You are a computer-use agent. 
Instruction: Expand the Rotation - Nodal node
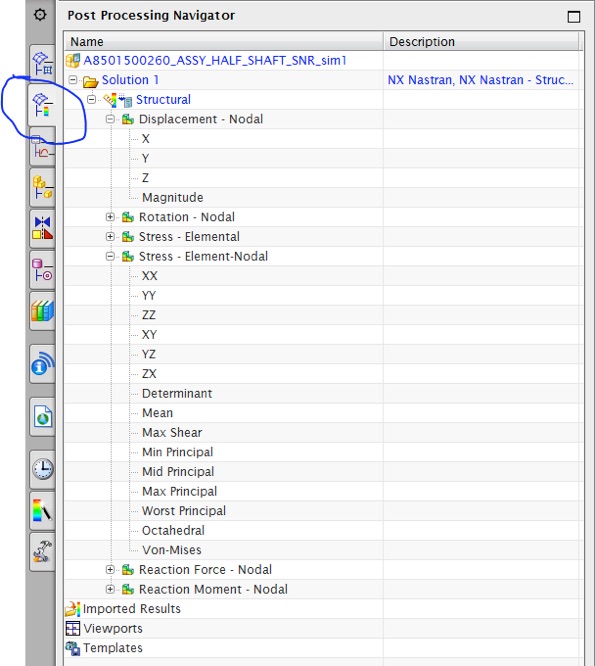[x=110, y=217]
